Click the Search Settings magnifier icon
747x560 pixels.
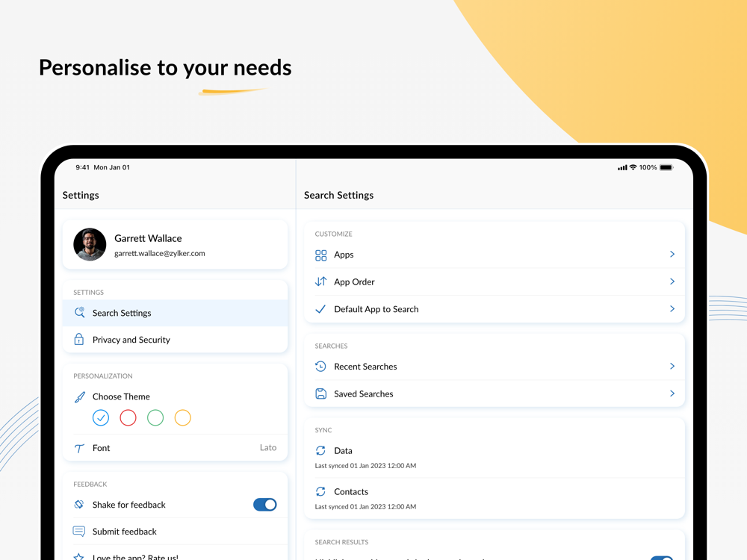[x=80, y=312]
